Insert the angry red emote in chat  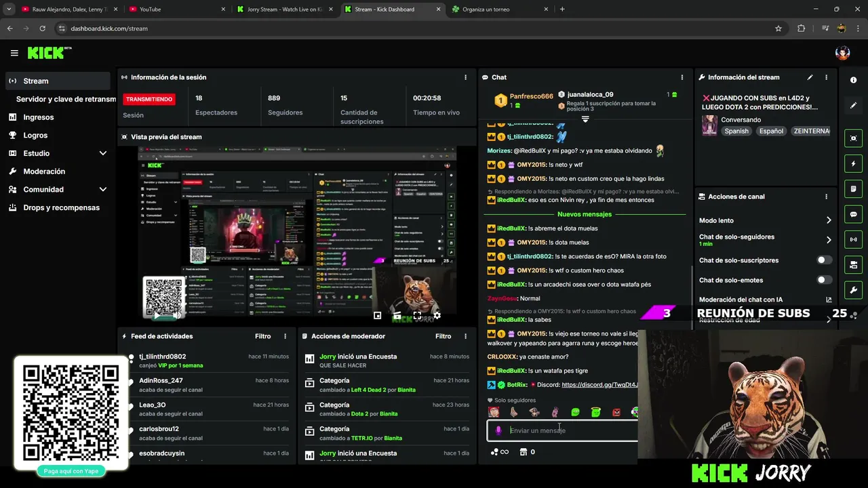616,412
